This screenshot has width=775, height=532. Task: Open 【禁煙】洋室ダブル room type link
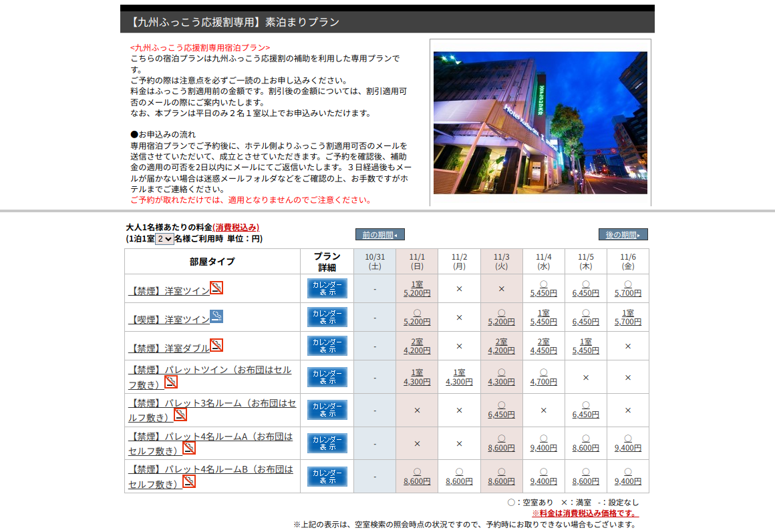click(169, 348)
